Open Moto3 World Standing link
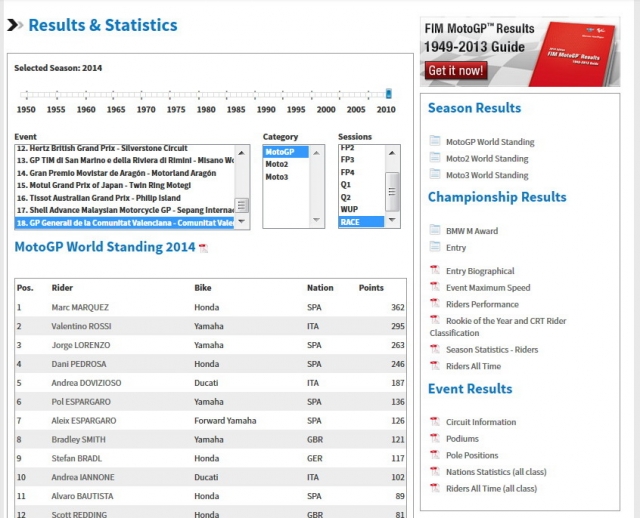Viewport: 640px width, 518px height. [487, 176]
